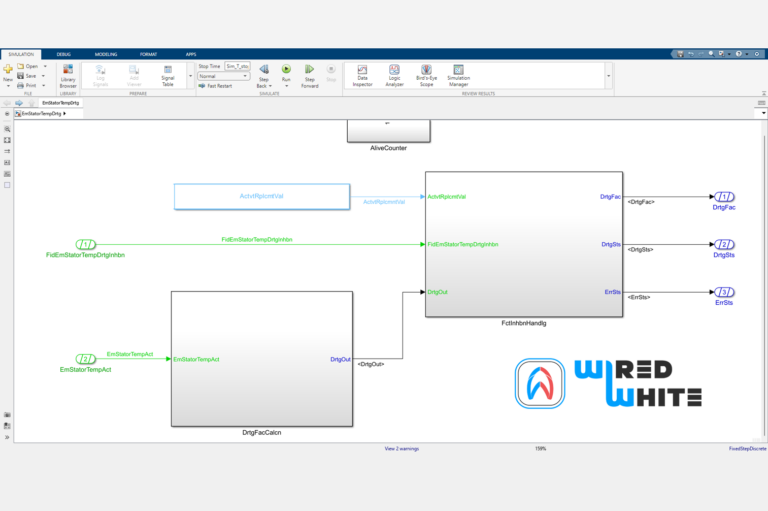Select the AliveCounter block
Viewport: 768px width, 511px height.
click(x=388, y=131)
